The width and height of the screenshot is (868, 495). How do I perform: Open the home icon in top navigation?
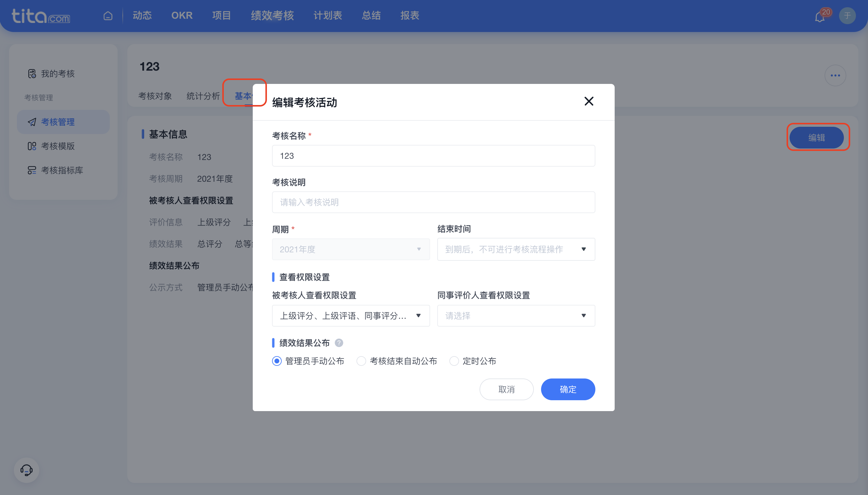[108, 16]
